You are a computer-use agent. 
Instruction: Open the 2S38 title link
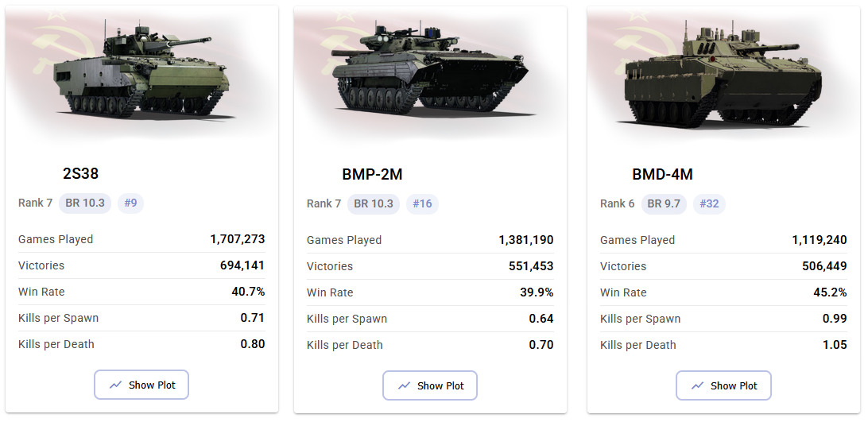click(x=81, y=173)
